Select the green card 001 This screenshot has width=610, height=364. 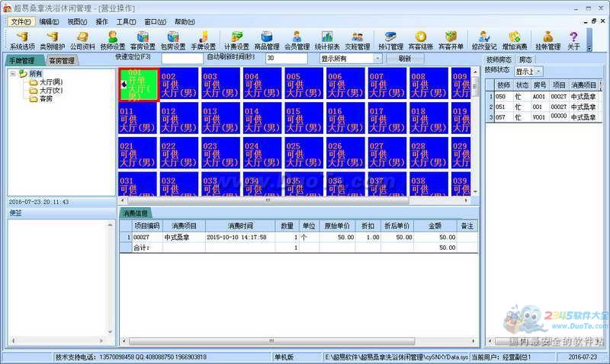coord(139,85)
